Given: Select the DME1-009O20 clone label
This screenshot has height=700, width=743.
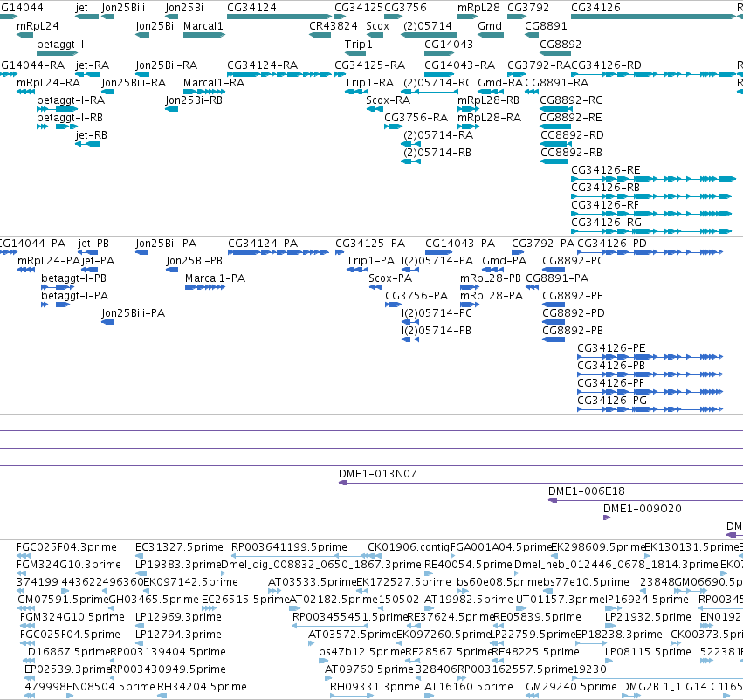Looking at the screenshot, I should click(643, 509).
